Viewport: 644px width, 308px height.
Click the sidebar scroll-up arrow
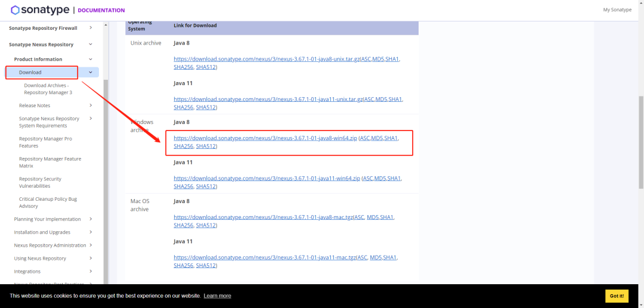tap(106, 25)
